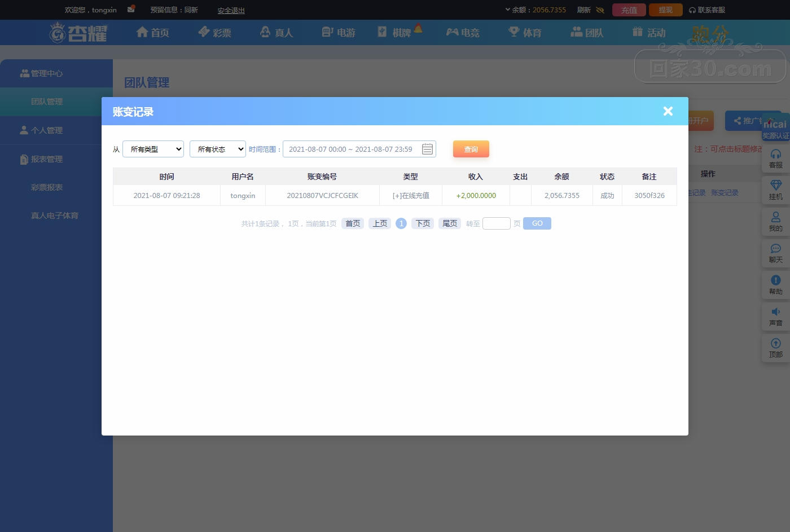Go to 首页 in the top navigation
Viewport: 790px width, 532px height.
point(153,33)
